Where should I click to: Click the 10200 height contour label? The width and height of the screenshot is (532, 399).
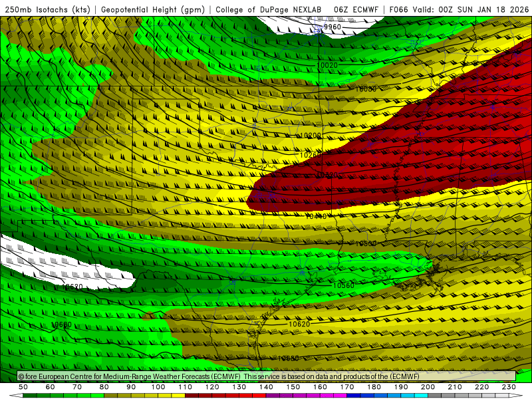point(311,136)
